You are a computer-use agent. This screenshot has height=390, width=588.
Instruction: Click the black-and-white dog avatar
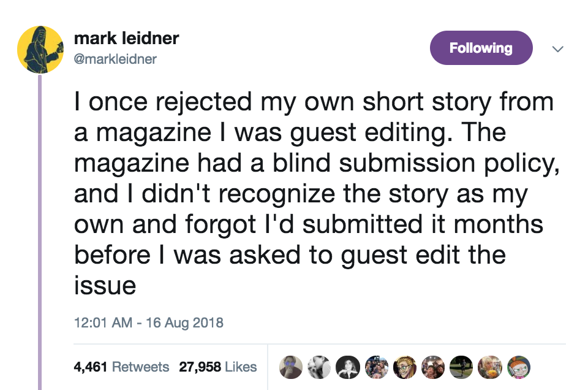[318, 367]
